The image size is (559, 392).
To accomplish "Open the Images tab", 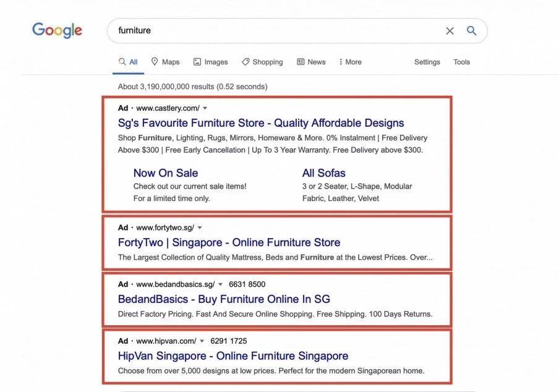I will (211, 62).
